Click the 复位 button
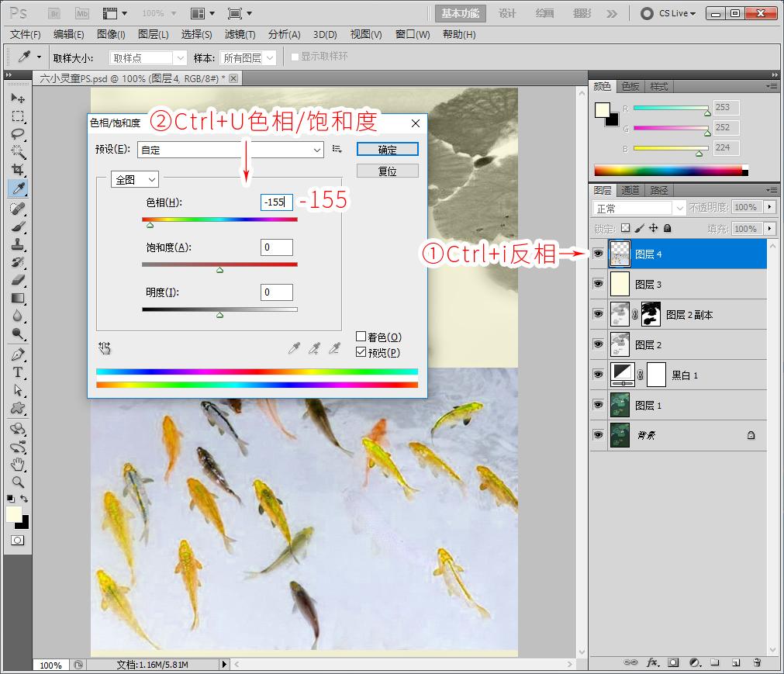 (x=388, y=171)
